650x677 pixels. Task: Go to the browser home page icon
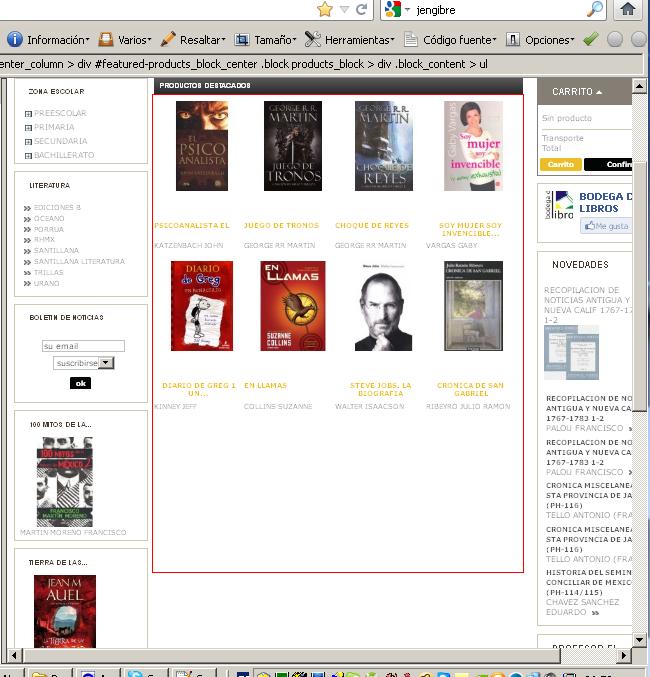coord(628,9)
